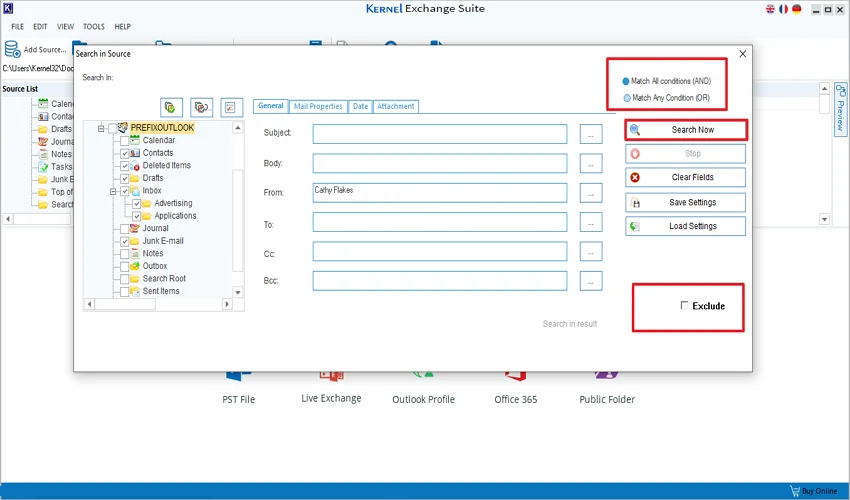Enable the Exclude checkbox

point(685,305)
